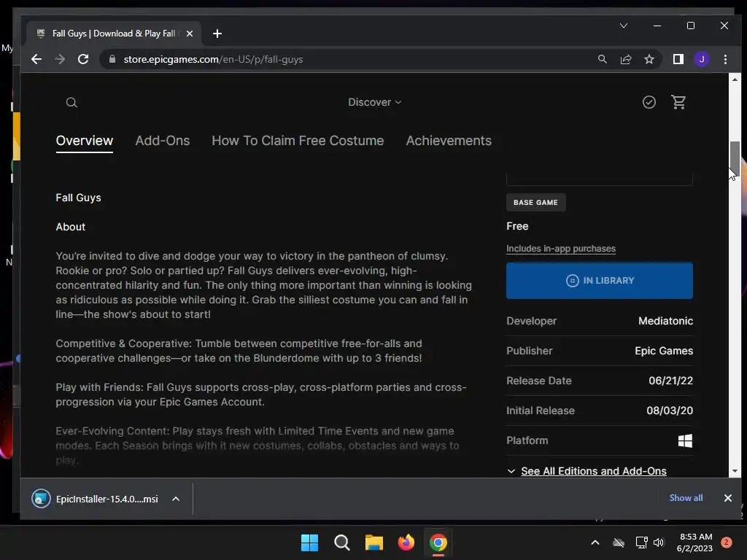The width and height of the screenshot is (747, 560).
Task: Open a new browser tab with the plus button
Action: coord(217,34)
